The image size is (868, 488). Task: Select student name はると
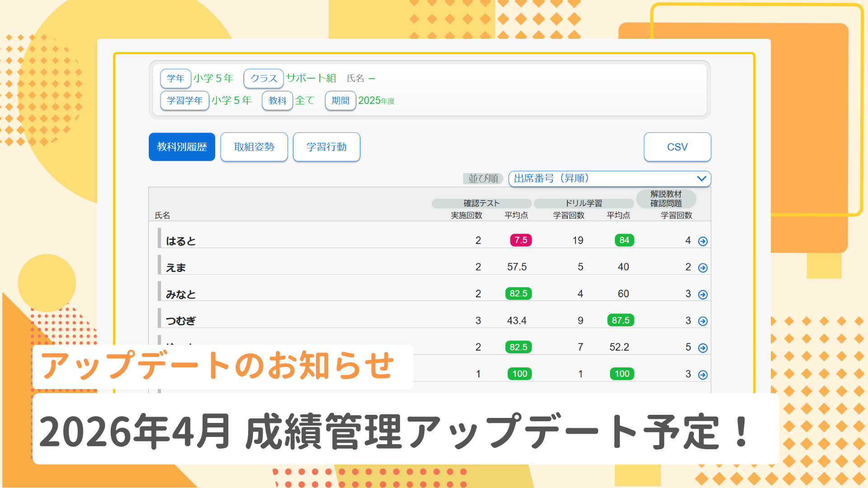click(x=181, y=241)
